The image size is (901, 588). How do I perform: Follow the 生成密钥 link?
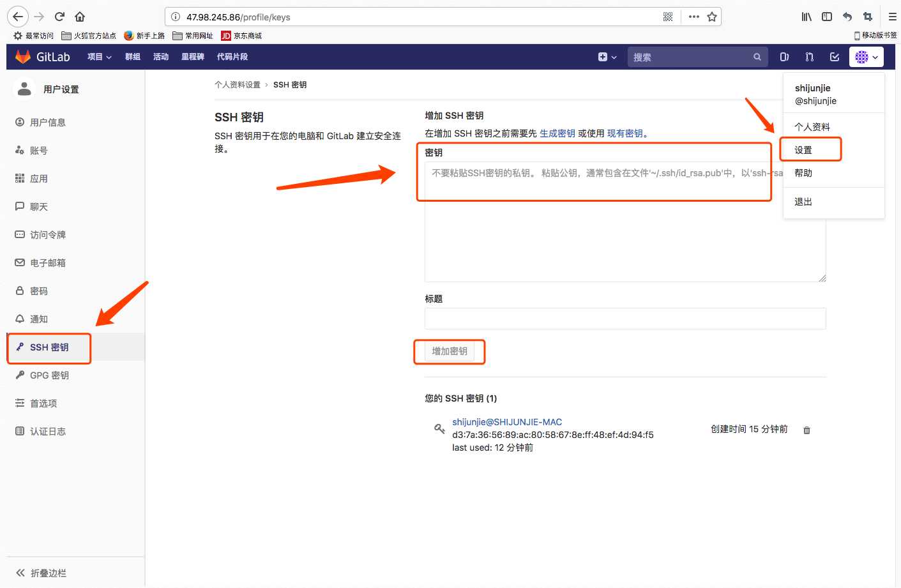tap(557, 133)
